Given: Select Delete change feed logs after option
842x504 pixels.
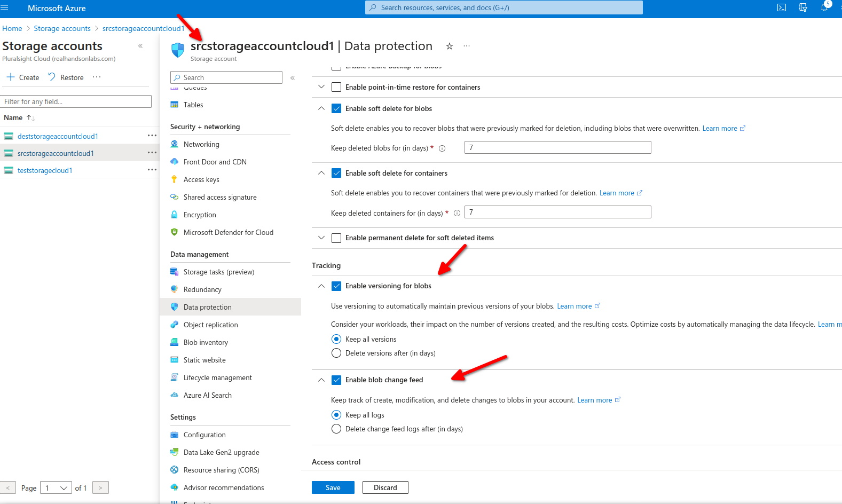Looking at the screenshot, I should 336,429.
